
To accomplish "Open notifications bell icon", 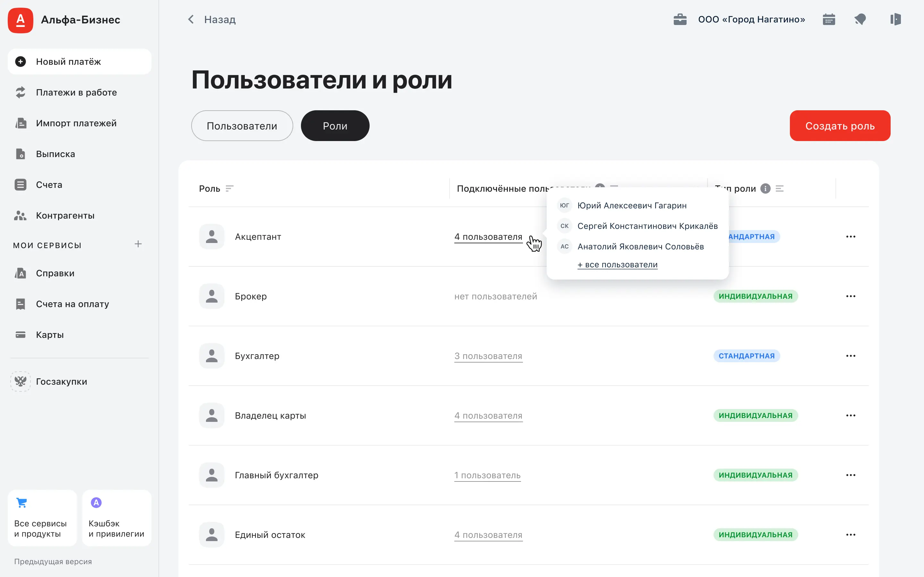I will tap(860, 20).
